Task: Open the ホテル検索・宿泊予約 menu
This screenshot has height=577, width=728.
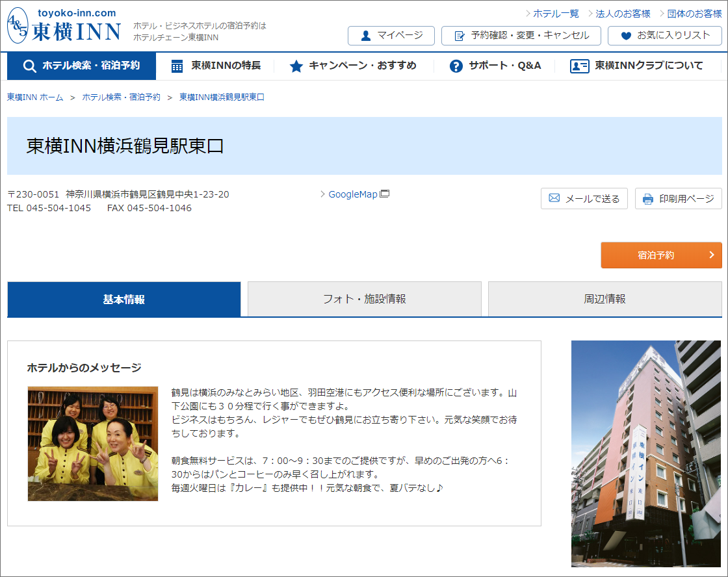Action: click(82, 66)
